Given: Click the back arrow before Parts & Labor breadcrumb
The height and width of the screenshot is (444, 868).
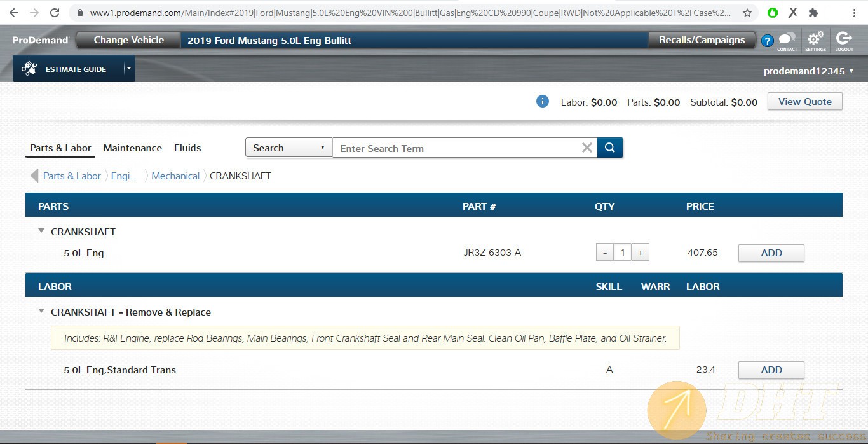Looking at the screenshot, I should pyautogui.click(x=34, y=176).
